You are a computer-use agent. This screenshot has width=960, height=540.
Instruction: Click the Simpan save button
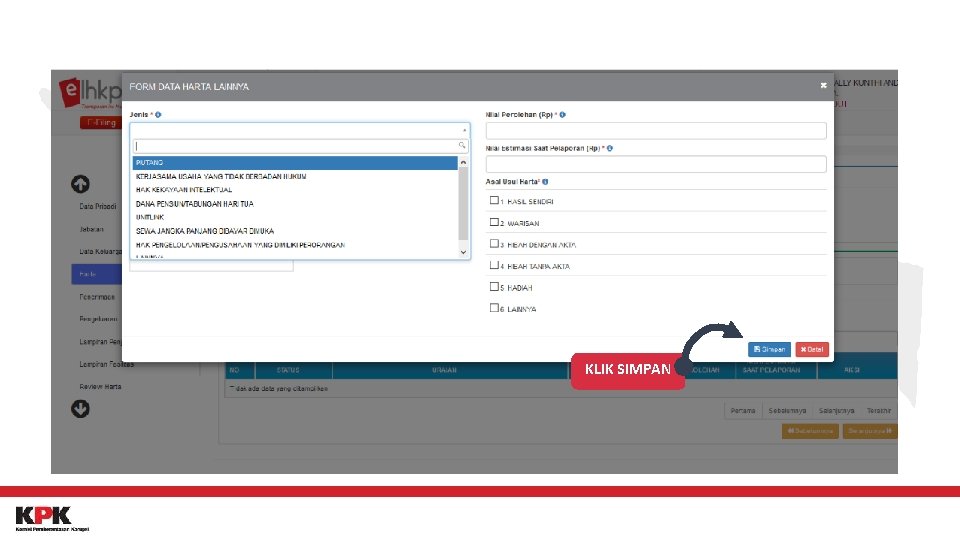pyautogui.click(x=769, y=349)
